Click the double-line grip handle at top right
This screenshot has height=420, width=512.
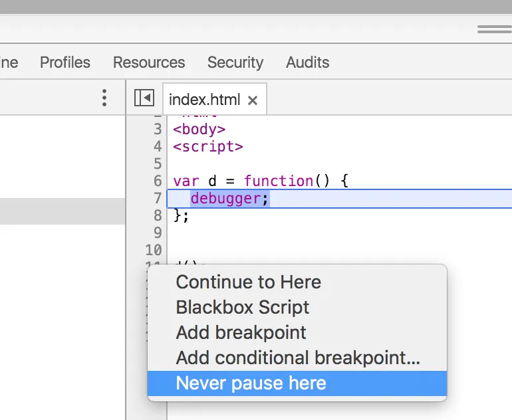[x=494, y=30]
